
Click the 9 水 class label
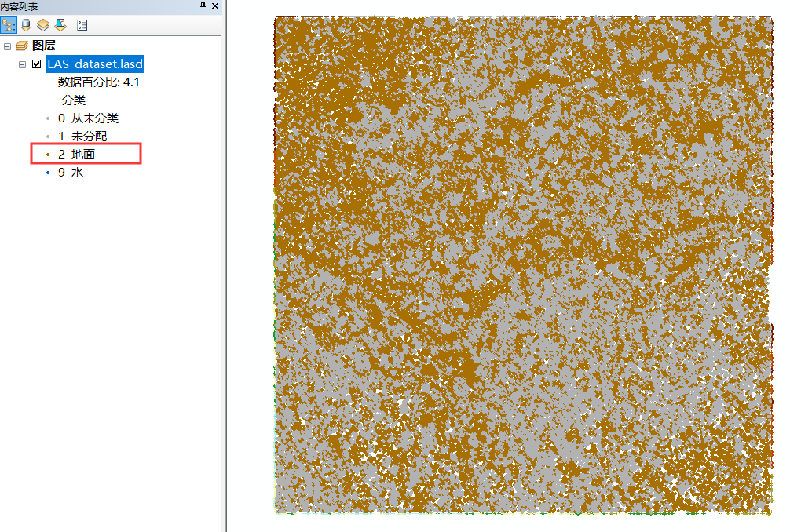point(71,173)
